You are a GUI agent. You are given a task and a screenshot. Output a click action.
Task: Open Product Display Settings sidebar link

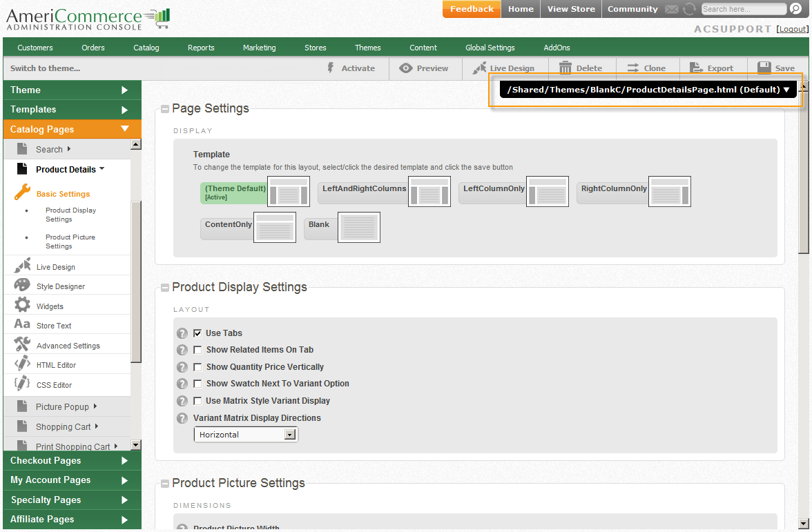click(70, 215)
